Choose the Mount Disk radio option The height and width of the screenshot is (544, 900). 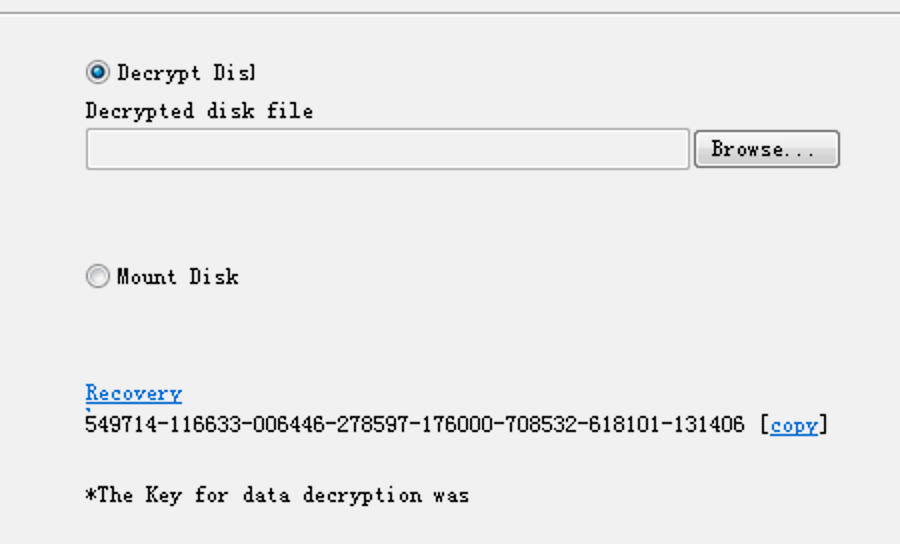[x=98, y=276]
